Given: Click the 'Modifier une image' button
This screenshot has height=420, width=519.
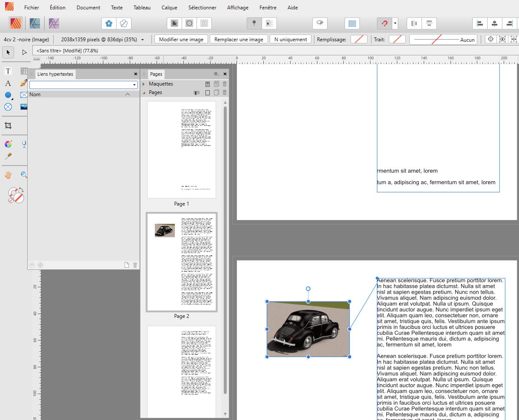Looking at the screenshot, I should coord(181,40).
